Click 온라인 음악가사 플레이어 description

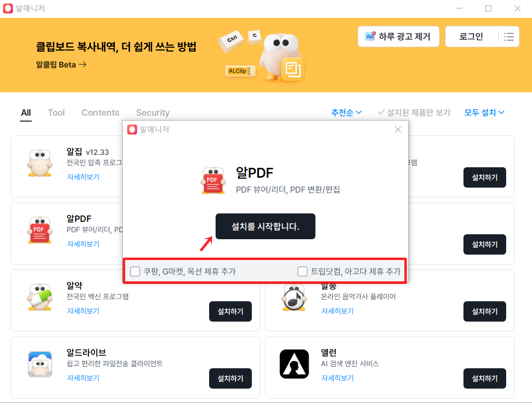pos(358,297)
